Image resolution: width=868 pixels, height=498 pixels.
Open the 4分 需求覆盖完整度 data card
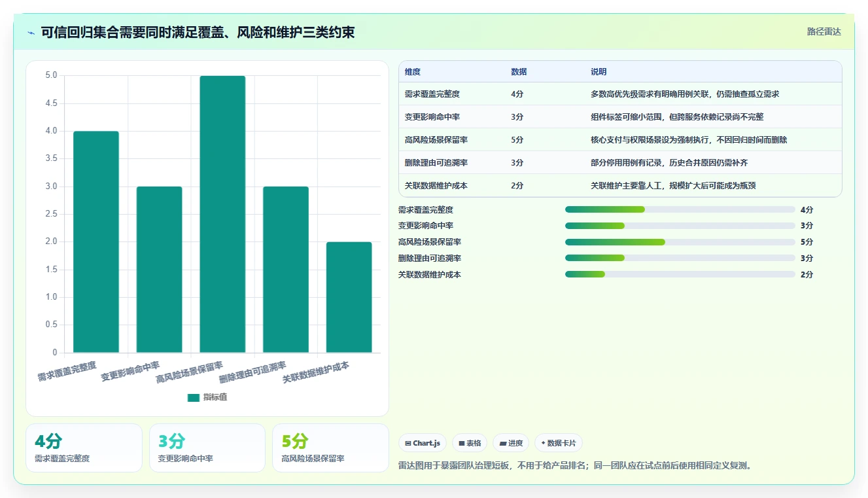coord(84,448)
